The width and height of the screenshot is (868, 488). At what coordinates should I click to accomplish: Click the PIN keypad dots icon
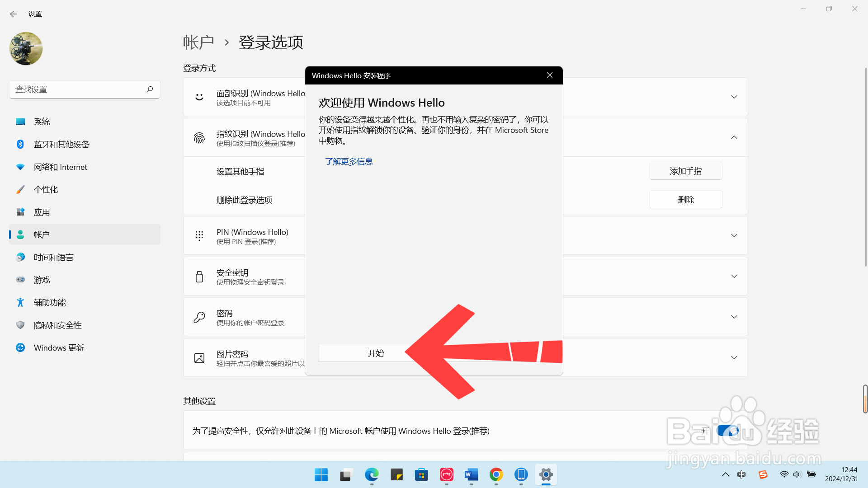199,235
